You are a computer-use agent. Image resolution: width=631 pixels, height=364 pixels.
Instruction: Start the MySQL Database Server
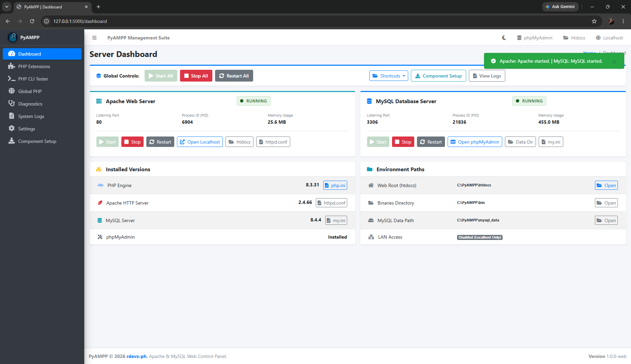click(378, 142)
